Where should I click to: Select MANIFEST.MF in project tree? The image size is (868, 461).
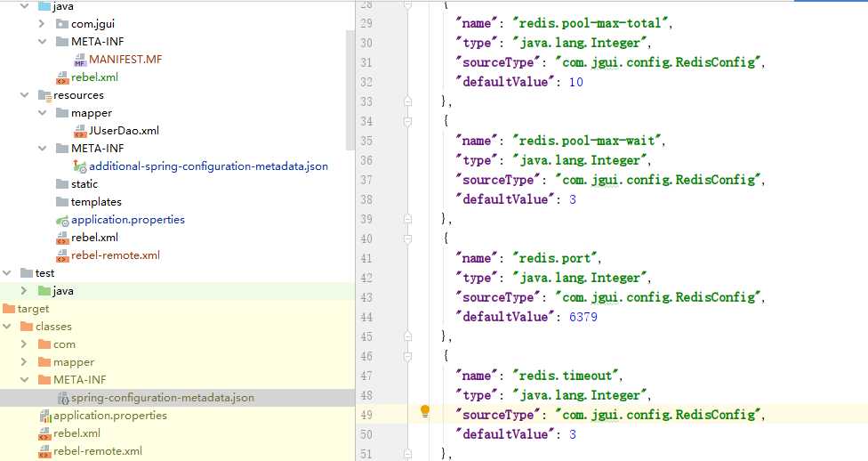tap(125, 60)
